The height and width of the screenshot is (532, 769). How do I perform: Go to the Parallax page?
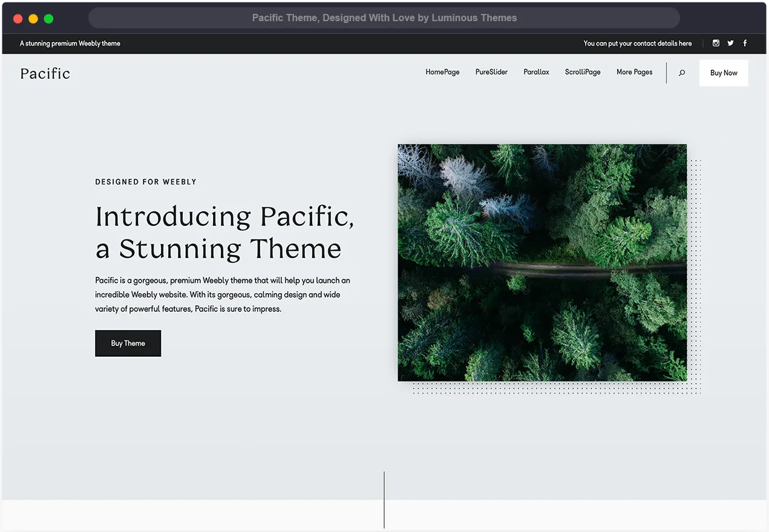pyautogui.click(x=536, y=72)
